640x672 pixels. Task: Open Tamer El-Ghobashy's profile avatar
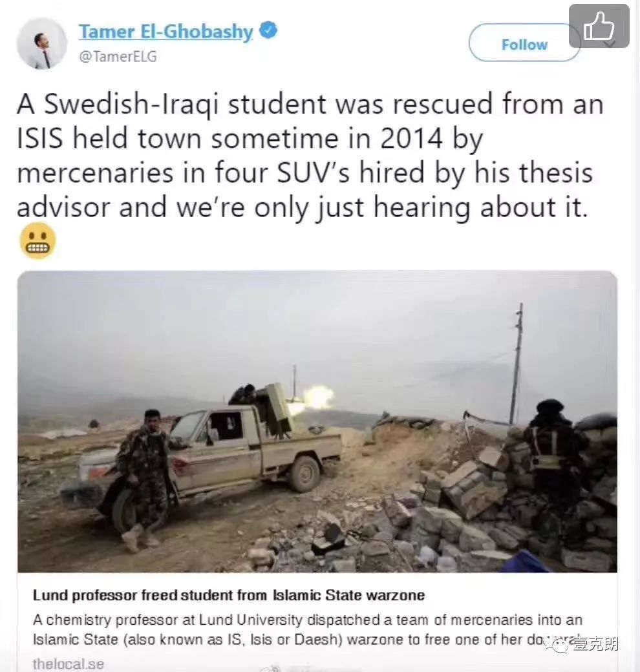(x=41, y=44)
